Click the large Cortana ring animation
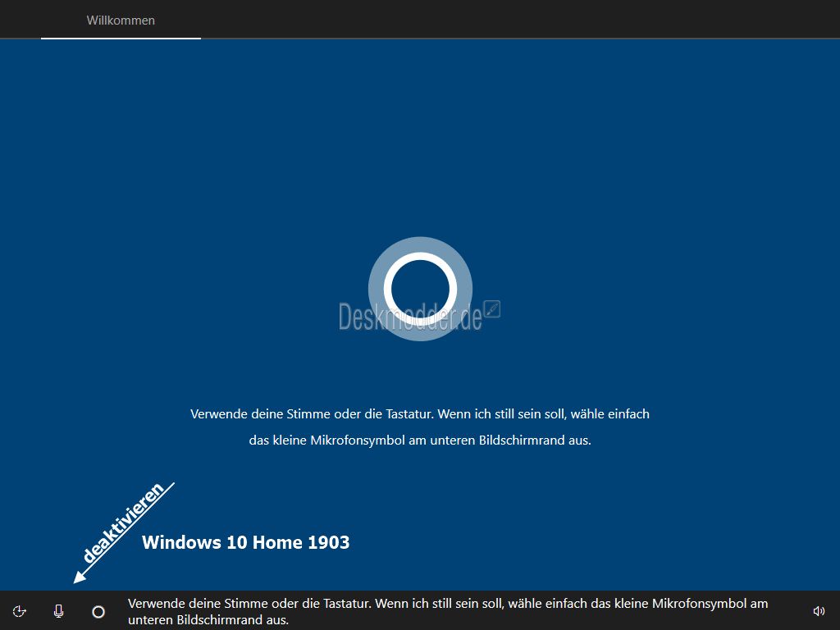The image size is (840, 630). tap(420, 289)
